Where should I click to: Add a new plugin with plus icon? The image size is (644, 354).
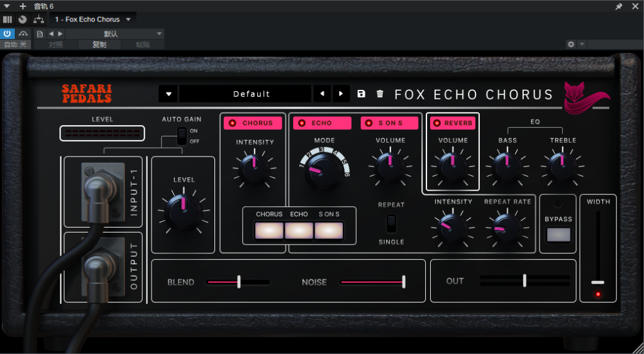(x=23, y=6)
